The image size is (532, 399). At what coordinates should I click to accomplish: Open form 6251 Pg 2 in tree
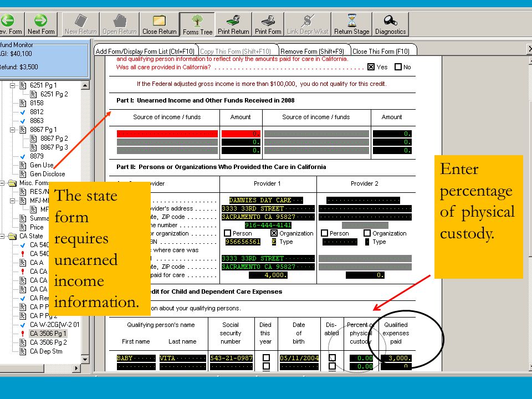[x=54, y=94]
